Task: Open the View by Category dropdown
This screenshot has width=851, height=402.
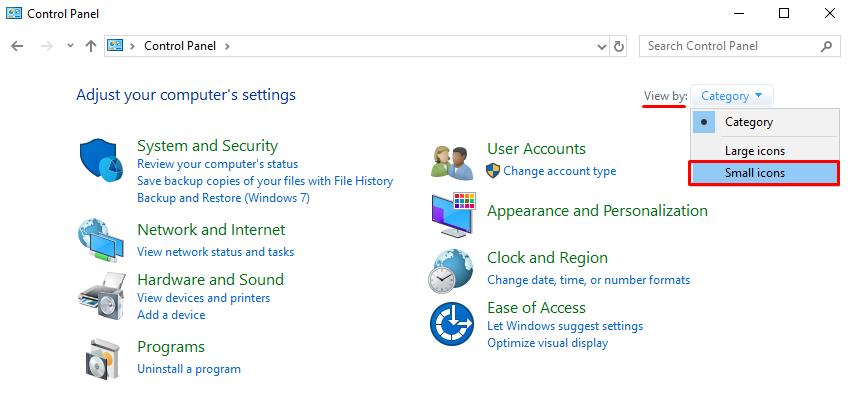Action: pyautogui.click(x=731, y=96)
